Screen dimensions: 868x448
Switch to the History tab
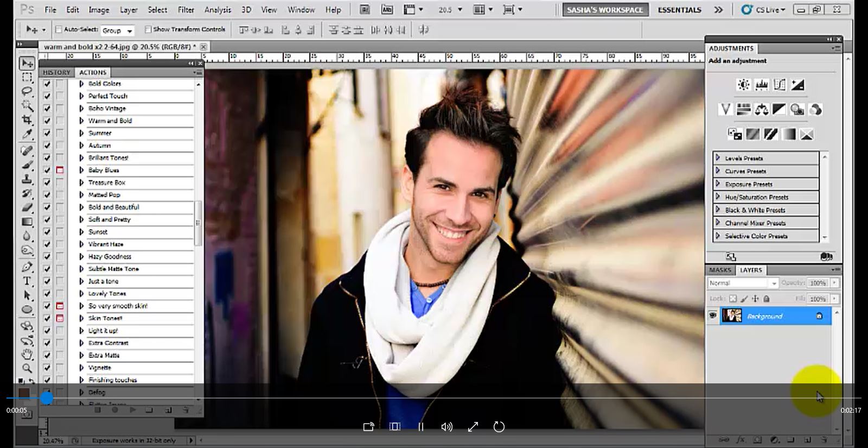(56, 72)
